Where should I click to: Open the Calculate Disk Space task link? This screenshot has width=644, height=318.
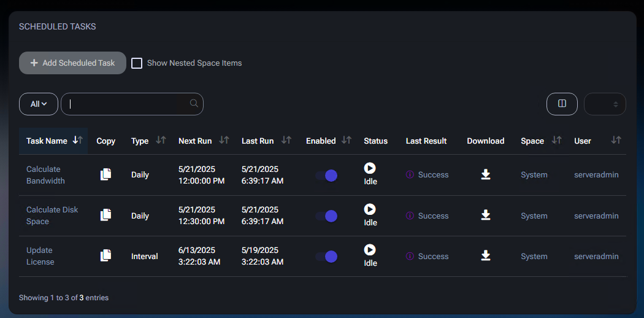(x=52, y=215)
